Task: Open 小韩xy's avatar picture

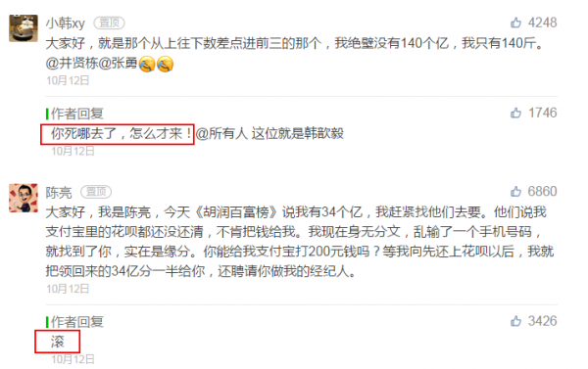Action: tap(24, 28)
